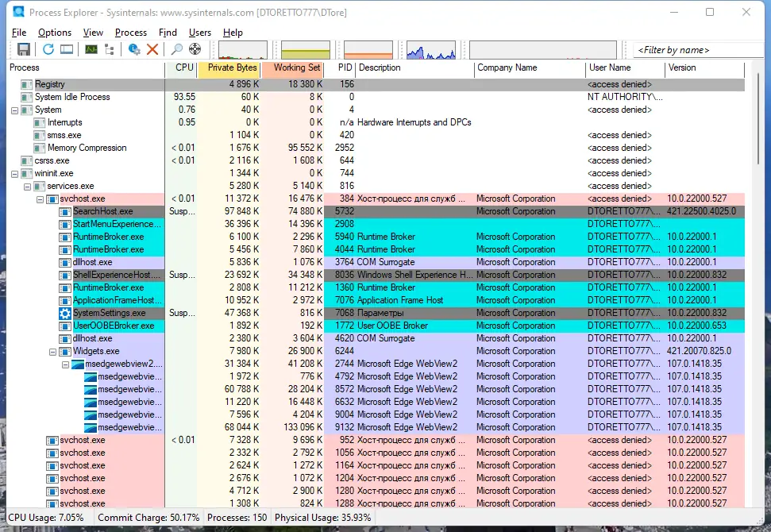Select the svchost.exe PID 952 row
The width and height of the screenshot is (771, 532).
click(376, 440)
